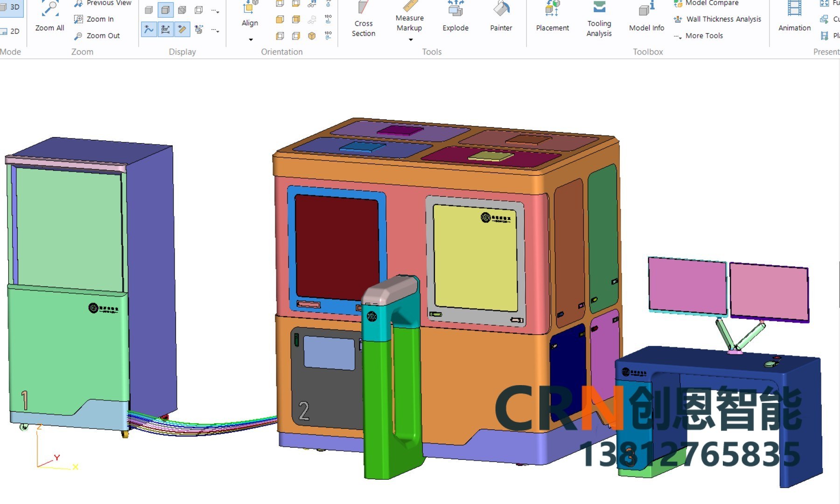Open Model Compare tool
This screenshot has width=840, height=504.
click(x=706, y=3)
